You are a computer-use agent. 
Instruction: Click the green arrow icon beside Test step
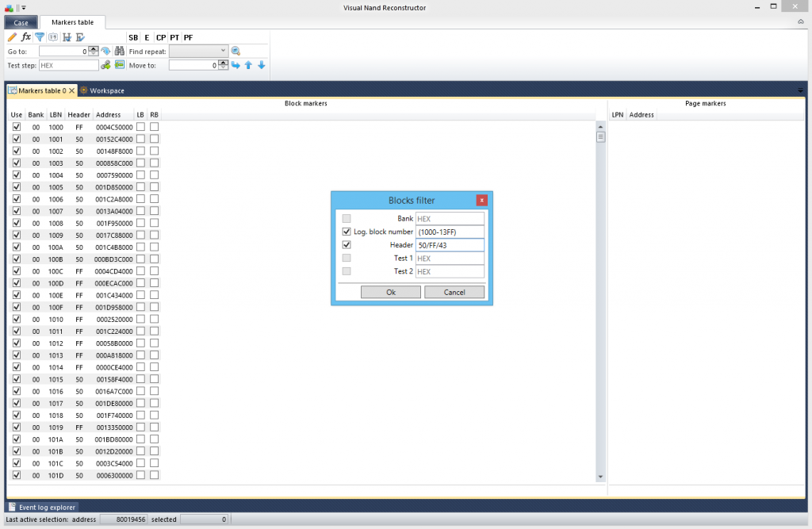click(105, 65)
